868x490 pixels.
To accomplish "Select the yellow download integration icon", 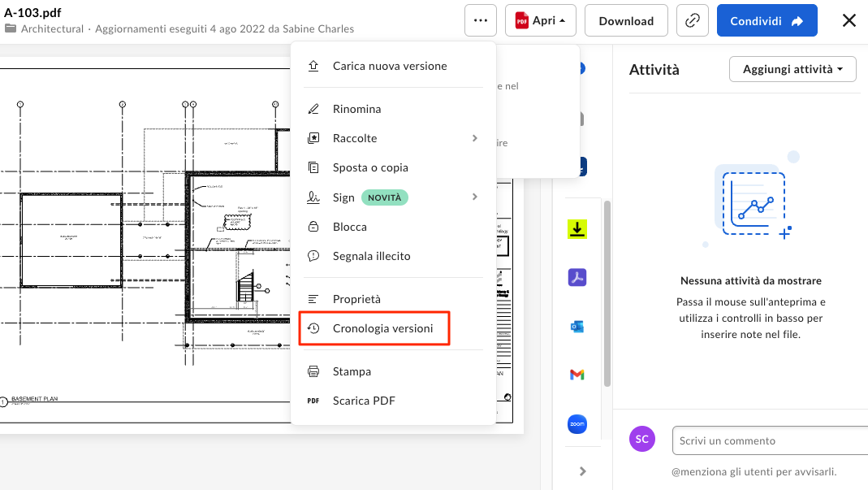I will click(577, 228).
